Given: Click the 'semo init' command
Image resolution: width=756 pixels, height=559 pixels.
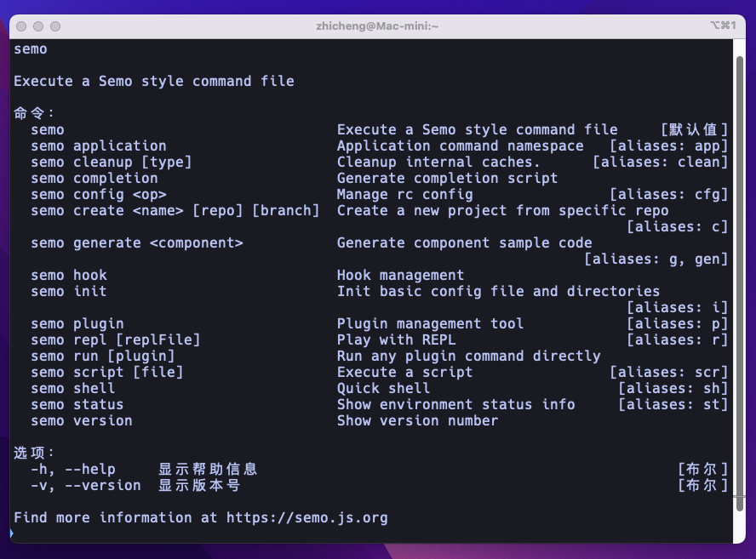Looking at the screenshot, I should [69, 291].
